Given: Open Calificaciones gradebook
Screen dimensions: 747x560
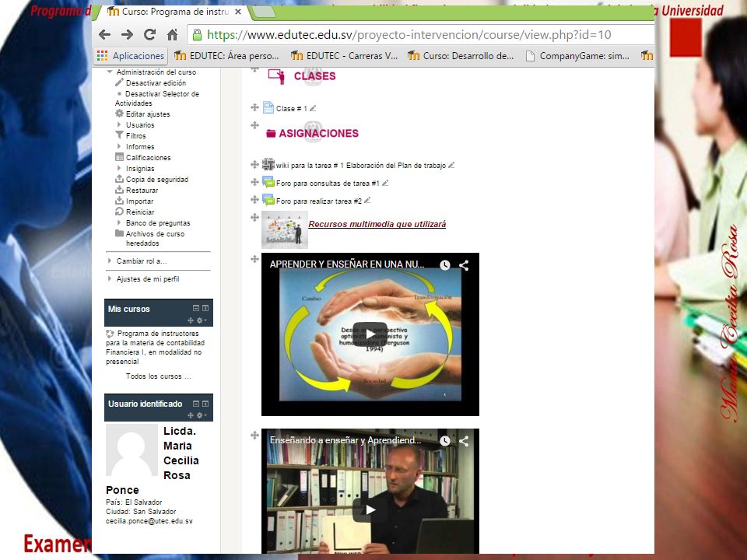Looking at the screenshot, I should click(x=148, y=158).
